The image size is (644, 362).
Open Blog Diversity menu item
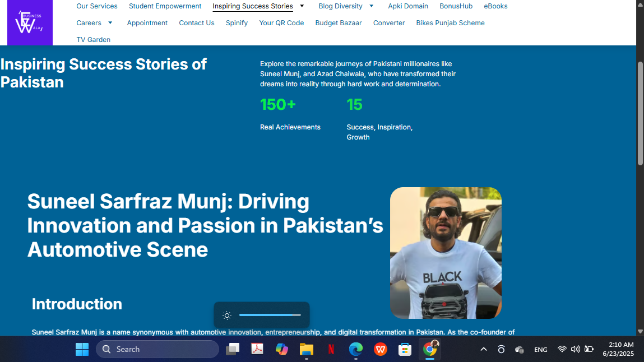click(x=340, y=6)
